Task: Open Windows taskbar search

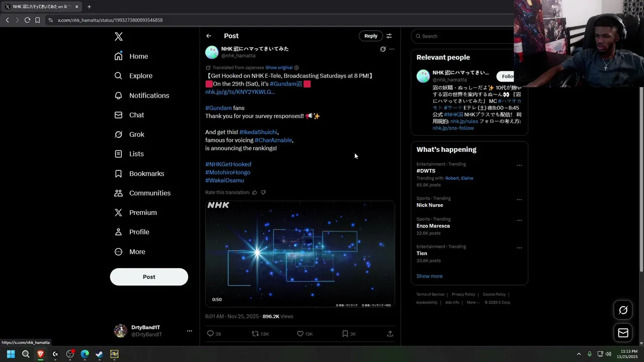Action: pos(26,354)
